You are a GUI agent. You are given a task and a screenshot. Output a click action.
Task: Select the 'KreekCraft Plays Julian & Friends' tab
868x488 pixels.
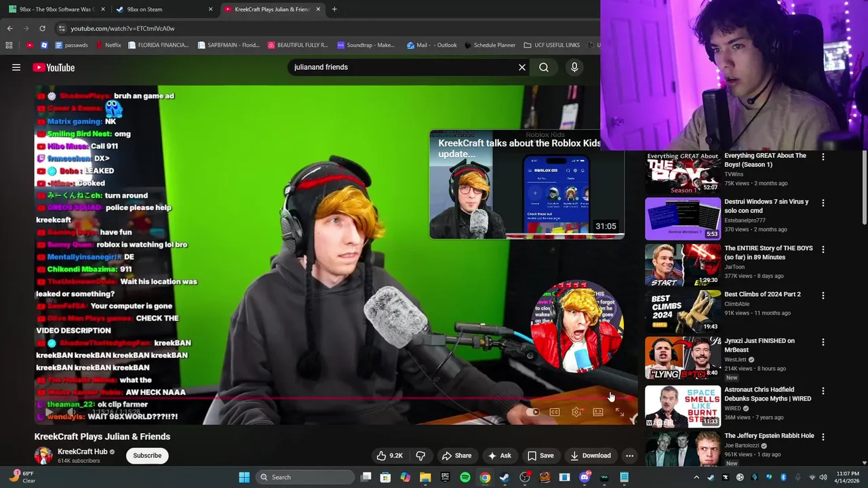[271, 9]
